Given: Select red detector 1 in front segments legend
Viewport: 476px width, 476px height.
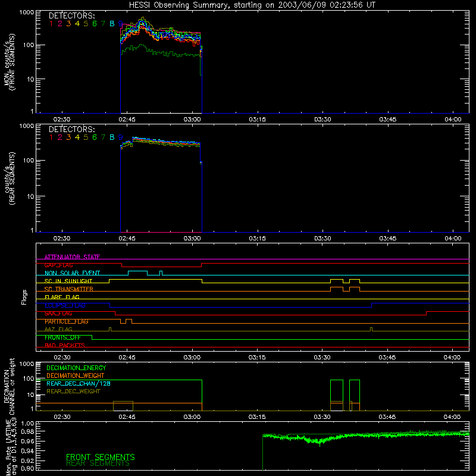Looking at the screenshot, I should click(51, 24).
